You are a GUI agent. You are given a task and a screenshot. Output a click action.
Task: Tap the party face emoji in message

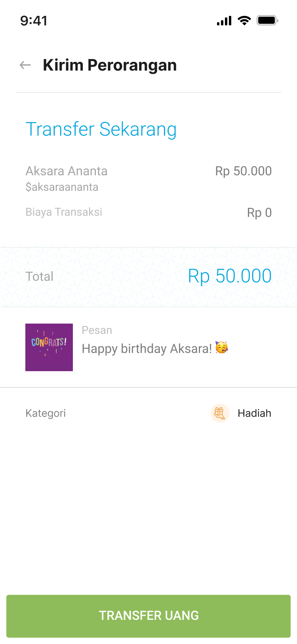pyautogui.click(x=222, y=348)
